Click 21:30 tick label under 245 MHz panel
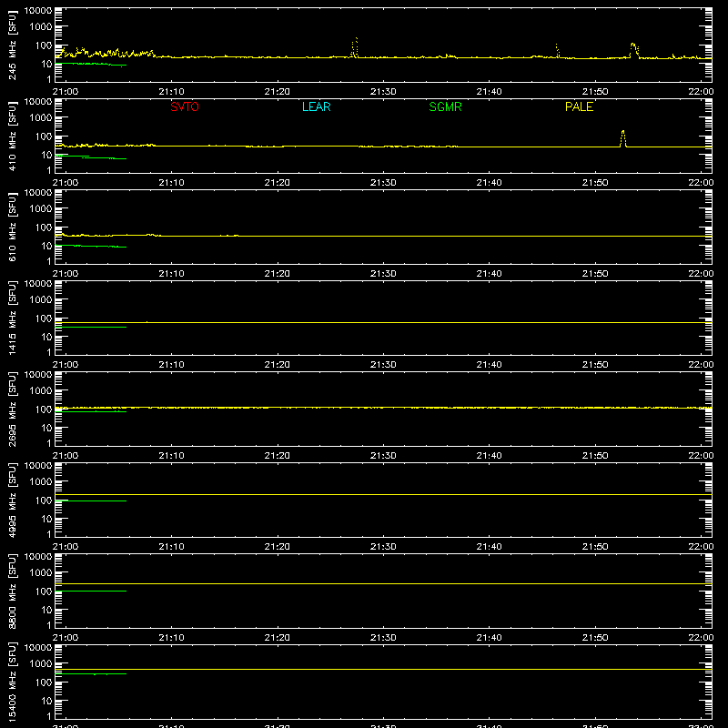This screenshot has width=728, height=728. [383, 92]
